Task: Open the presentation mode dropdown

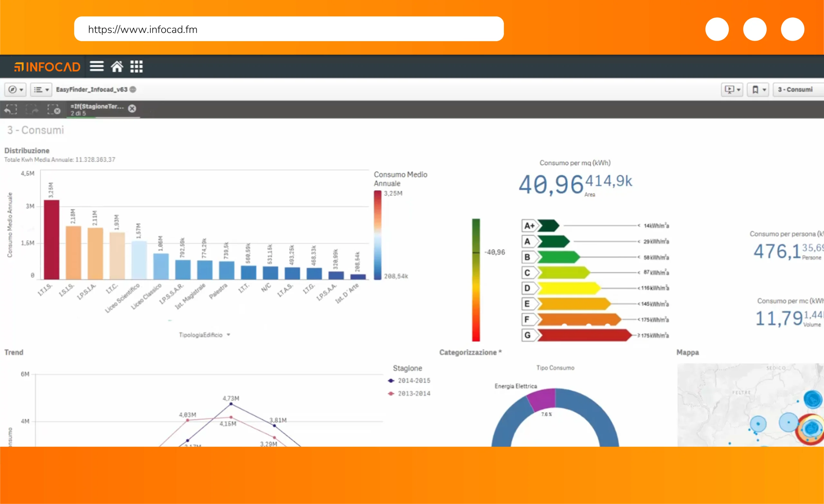Action: point(732,89)
